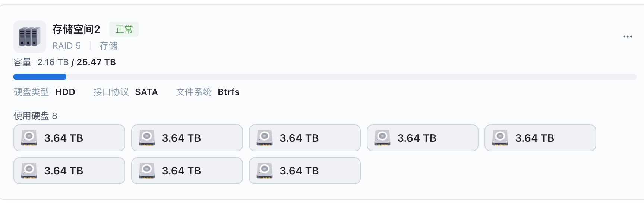
Task: Select the third disk in the bottom row
Action: pyautogui.click(x=305, y=171)
